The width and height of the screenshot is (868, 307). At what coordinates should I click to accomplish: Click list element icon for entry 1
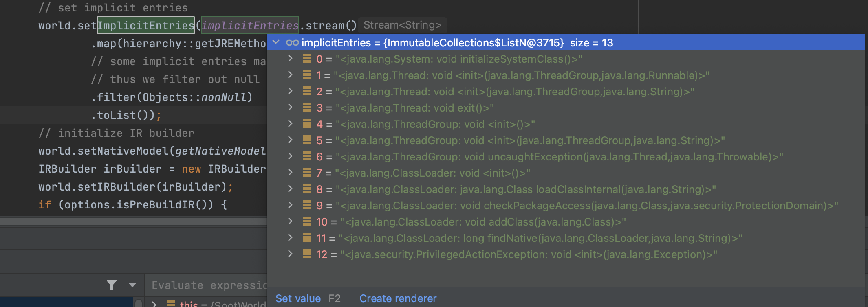[307, 75]
